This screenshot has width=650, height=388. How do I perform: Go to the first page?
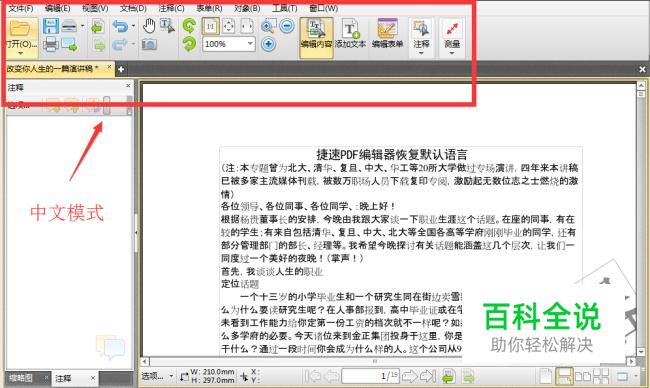[x=313, y=376]
